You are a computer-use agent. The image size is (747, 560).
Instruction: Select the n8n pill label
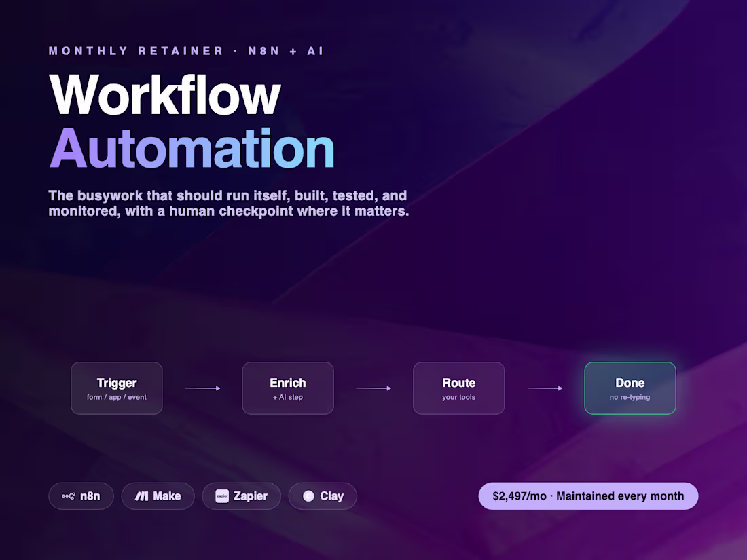pyautogui.click(x=90, y=496)
